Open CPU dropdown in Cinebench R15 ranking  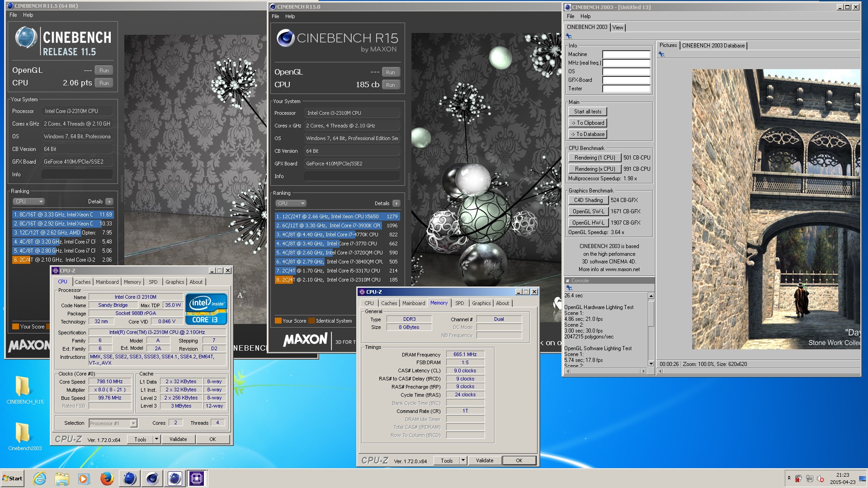(291, 203)
